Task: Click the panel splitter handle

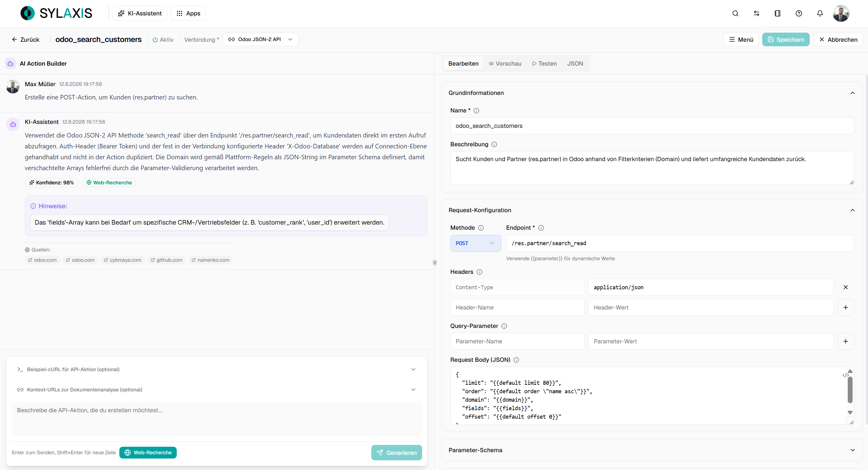Action: coord(435,263)
